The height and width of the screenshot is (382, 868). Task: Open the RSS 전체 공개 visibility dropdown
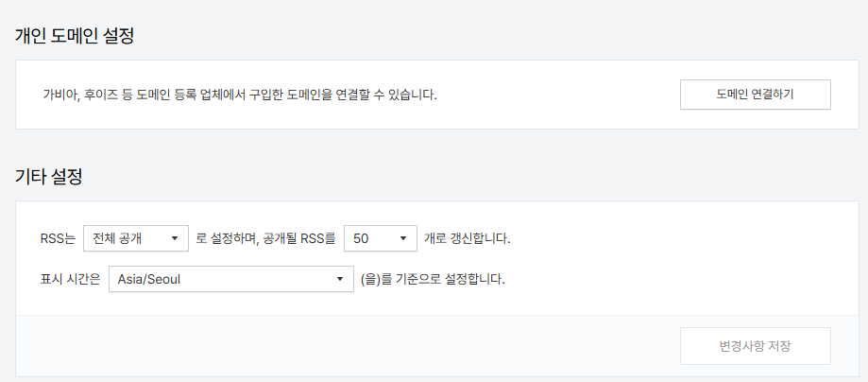(x=136, y=238)
